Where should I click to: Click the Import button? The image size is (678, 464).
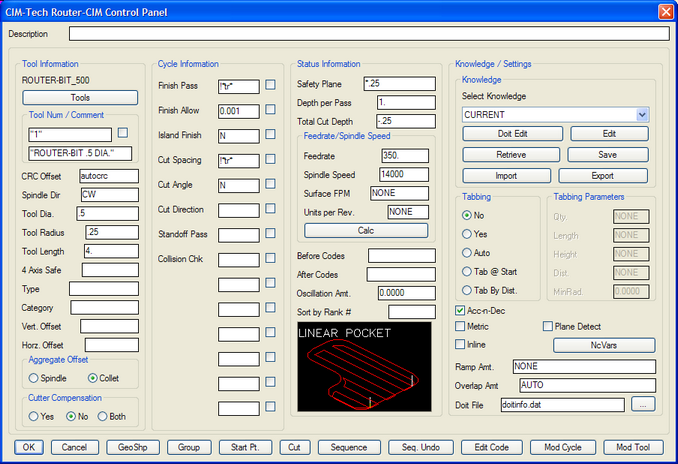506,176
